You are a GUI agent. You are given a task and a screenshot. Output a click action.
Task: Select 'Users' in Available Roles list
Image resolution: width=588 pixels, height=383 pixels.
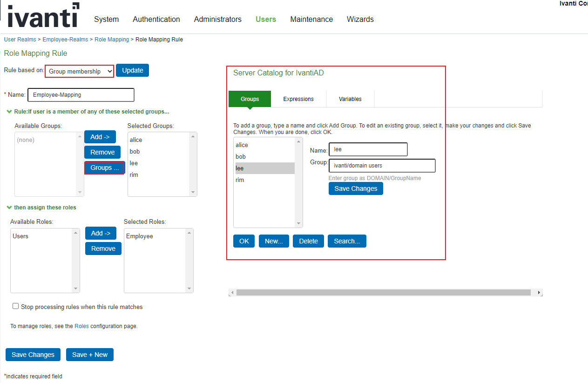coord(20,236)
